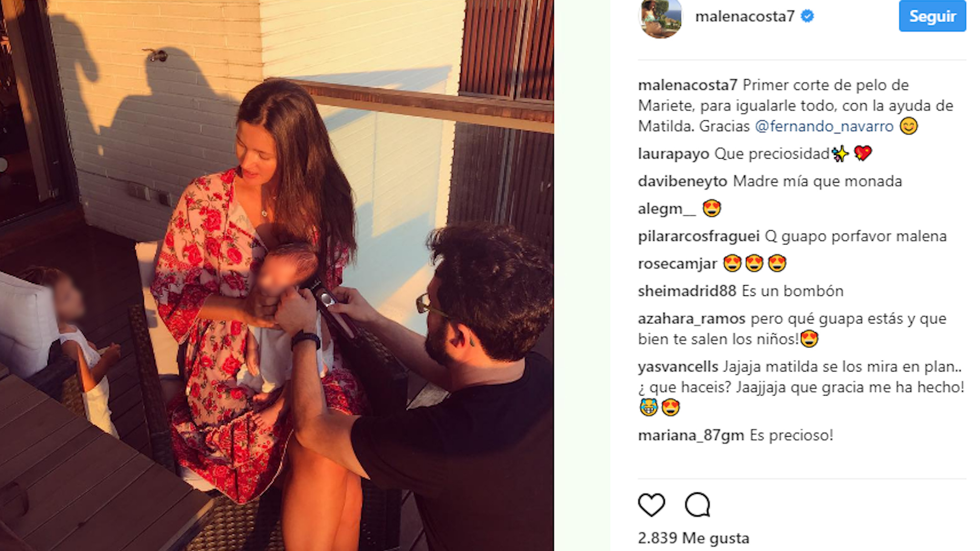Image resolution: width=980 pixels, height=551 pixels.
Task: Click the post photo of the haircut
Action: [277, 275]
